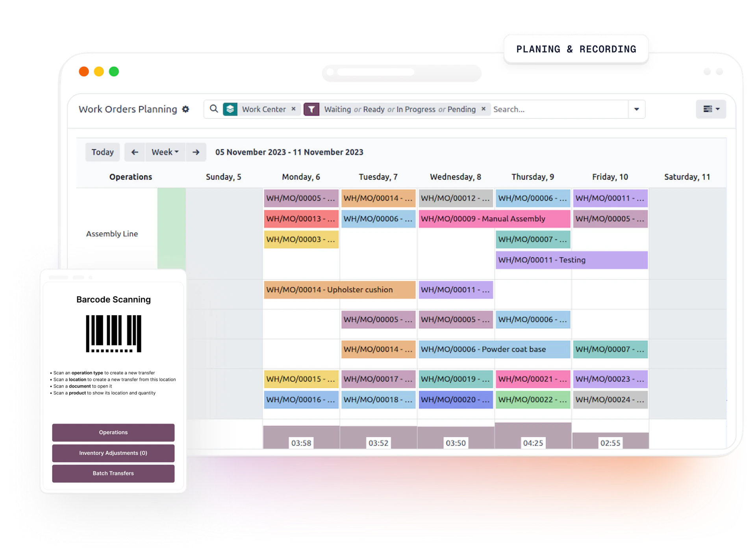Open WH/MO/00016 work order on Monday

pos(301,400)
